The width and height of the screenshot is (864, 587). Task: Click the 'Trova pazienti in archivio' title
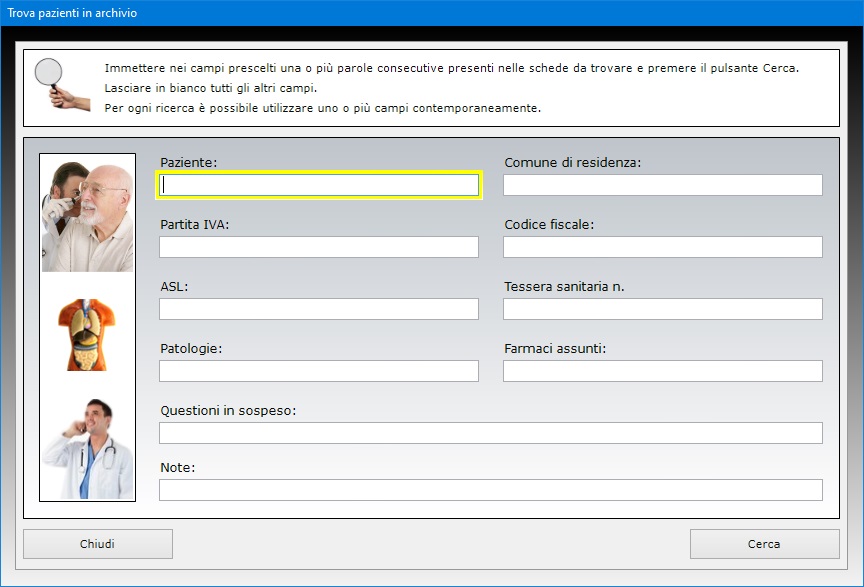(x=72, y=13)
